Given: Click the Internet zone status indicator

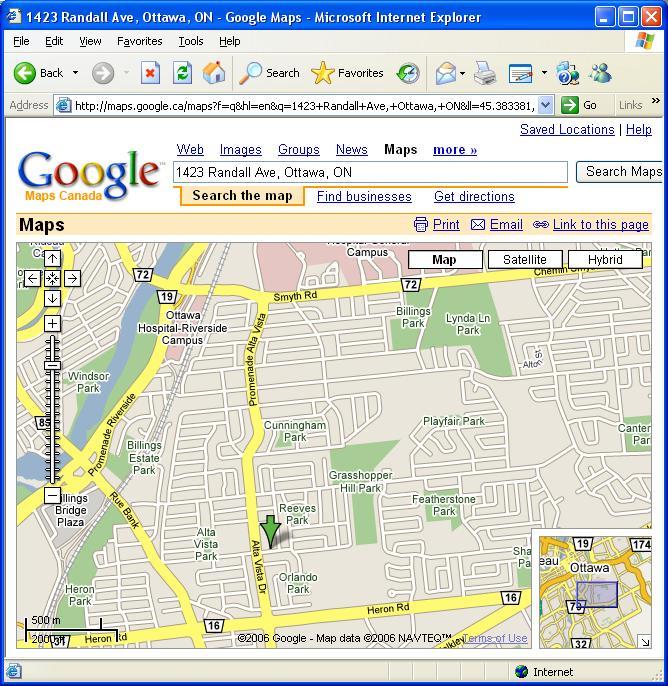Looking at the screenshot, I should [544, 672].
